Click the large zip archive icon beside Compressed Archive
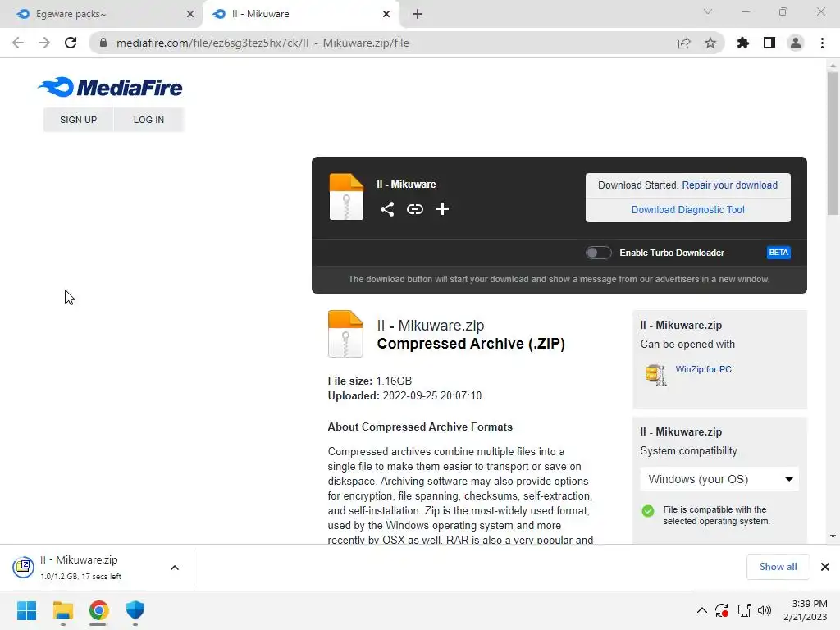840x630 pixels. pos(345,334)
